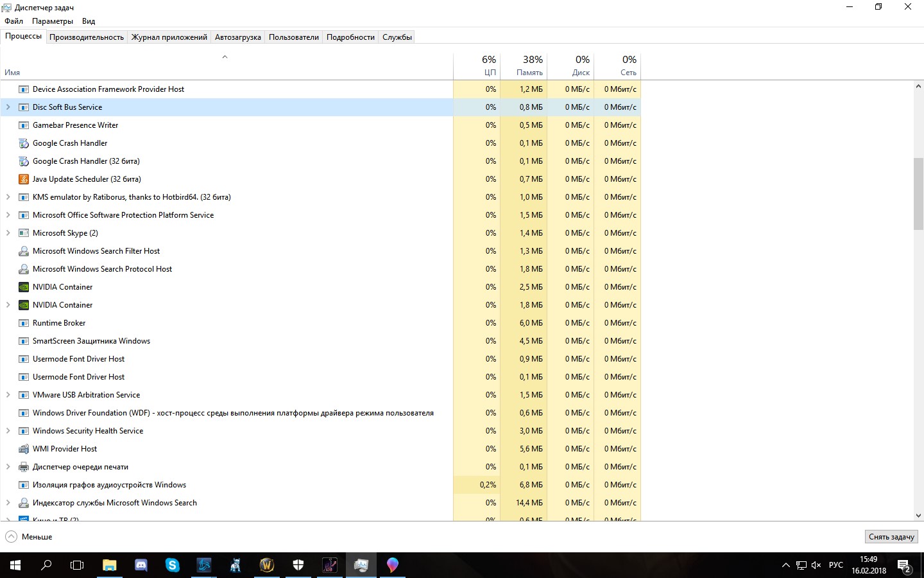The width and height of the screenshot is (924, 578).
Task: Click the Disc Soft Bus Service process icon
Action: 24,107
